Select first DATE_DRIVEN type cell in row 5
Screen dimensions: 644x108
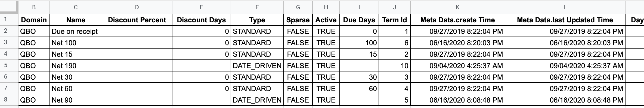[257, 66]
